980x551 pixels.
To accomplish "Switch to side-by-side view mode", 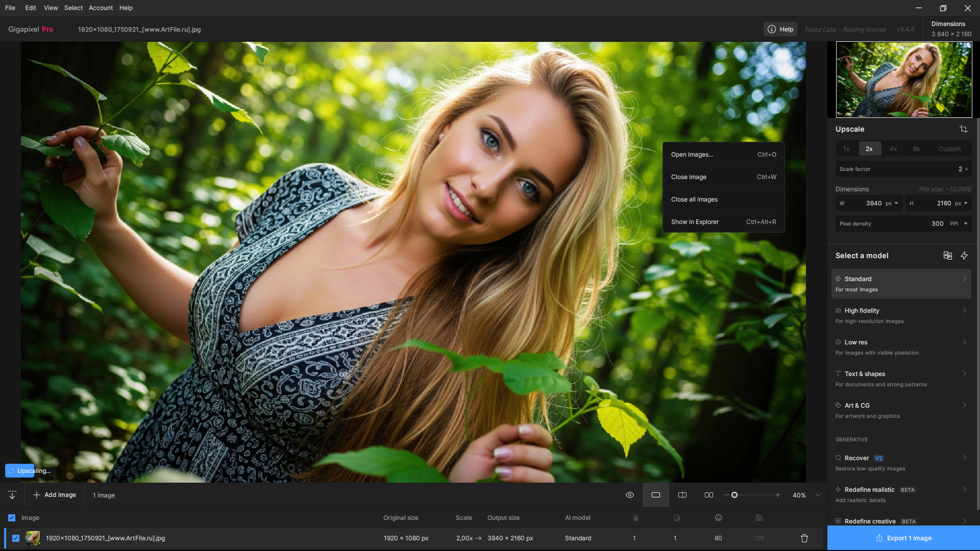I will click(709, 495).
